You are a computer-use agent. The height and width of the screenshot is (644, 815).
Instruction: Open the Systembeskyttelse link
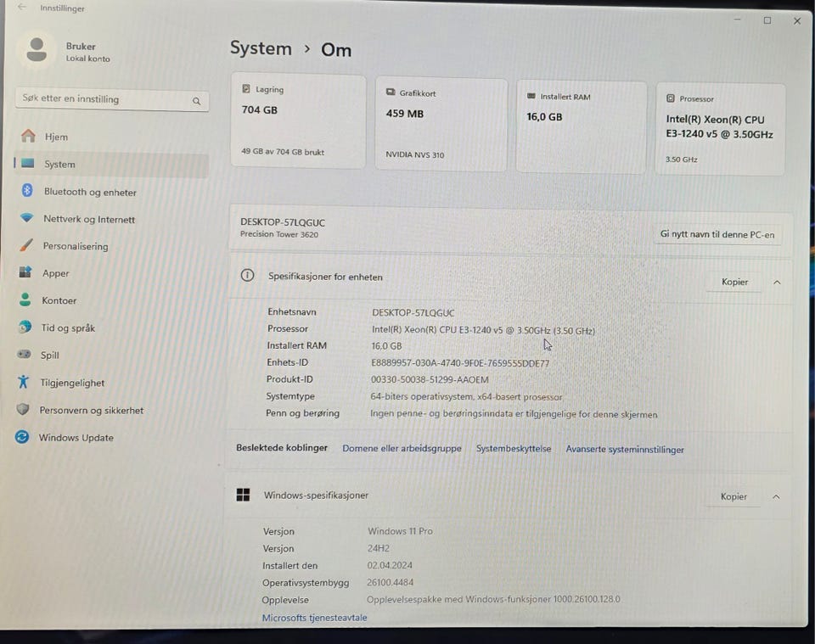click(514, 448)
